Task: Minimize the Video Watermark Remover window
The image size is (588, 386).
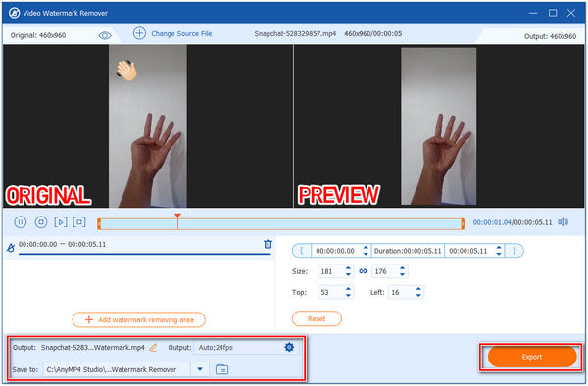Action: (533, 13)
